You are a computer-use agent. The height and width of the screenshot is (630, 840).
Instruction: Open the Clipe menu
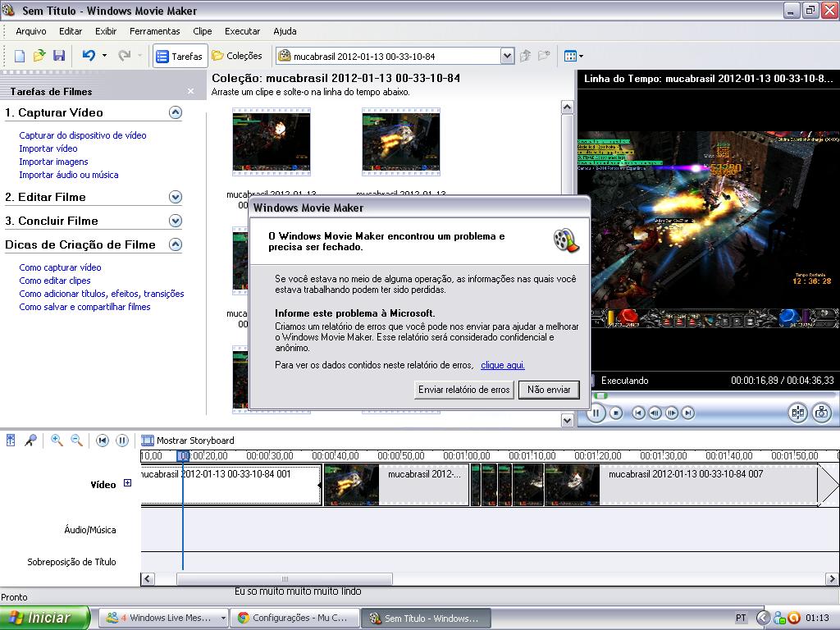[x=203, y=31]
